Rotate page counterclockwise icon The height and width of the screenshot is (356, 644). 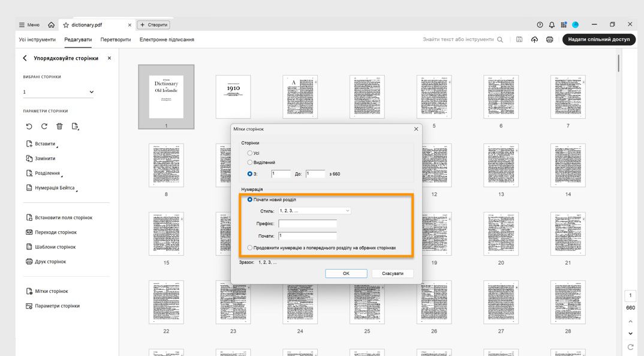[x=29, y=126]
